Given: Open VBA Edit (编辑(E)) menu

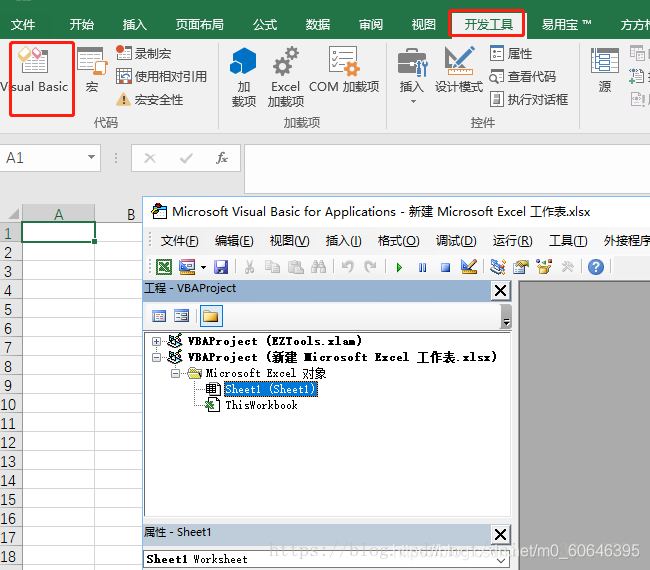Looking at the screenshot, I should [234, 241].
